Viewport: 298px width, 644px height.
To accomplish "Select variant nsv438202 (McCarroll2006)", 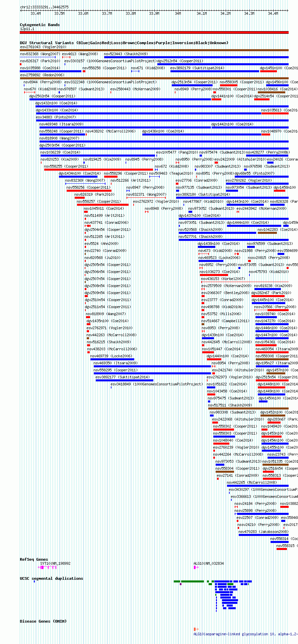I will 86,134.
